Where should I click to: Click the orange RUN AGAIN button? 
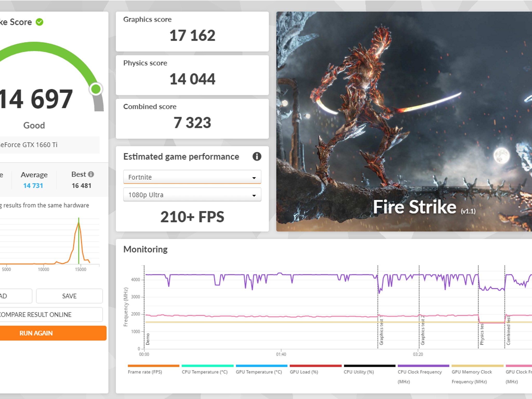[53, 333]
